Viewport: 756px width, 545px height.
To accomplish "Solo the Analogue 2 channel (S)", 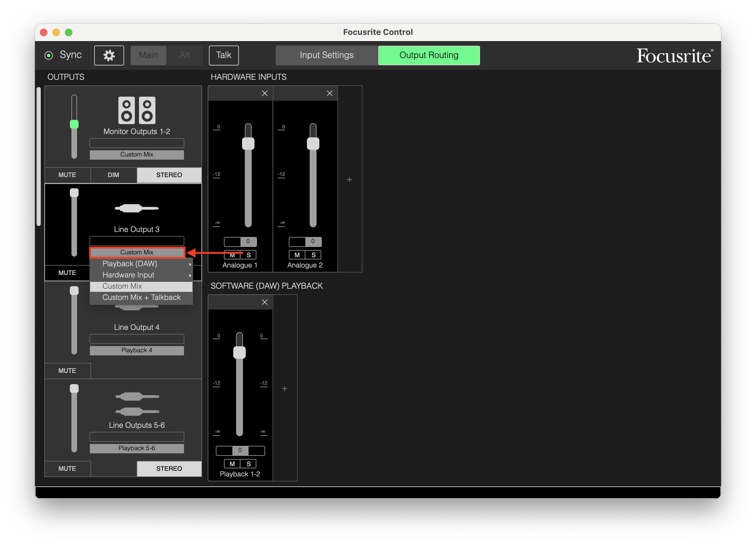I will click(313, 255).
